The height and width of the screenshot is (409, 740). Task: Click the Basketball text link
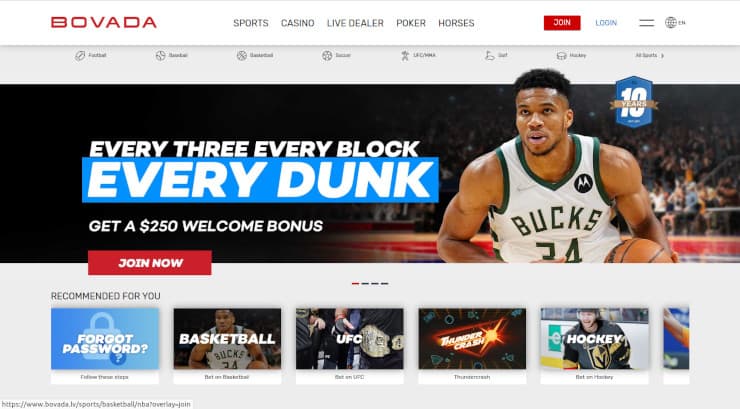pyautogui.click(x=261, y=56)
